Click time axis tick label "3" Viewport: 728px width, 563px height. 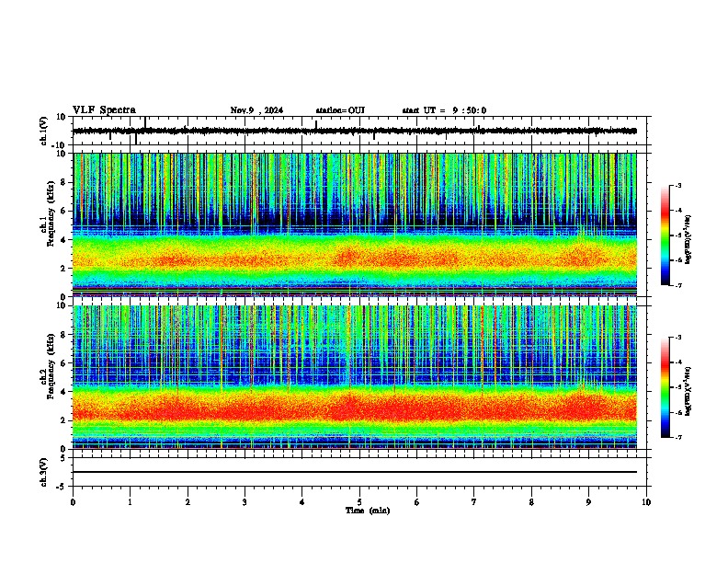[x=245, y=502]
